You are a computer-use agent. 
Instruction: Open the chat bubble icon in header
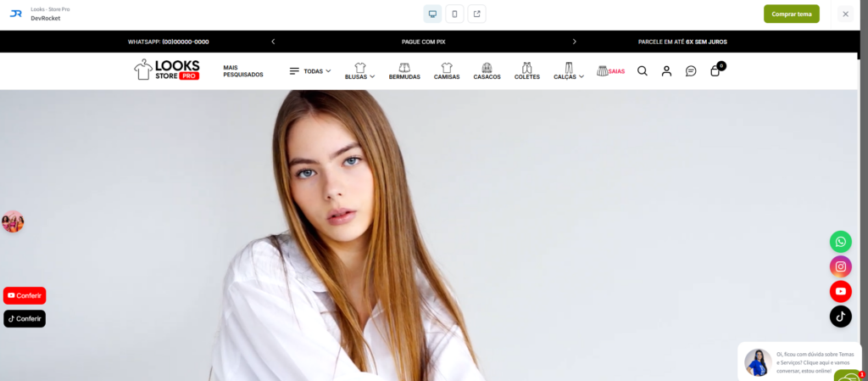[691, 71]
